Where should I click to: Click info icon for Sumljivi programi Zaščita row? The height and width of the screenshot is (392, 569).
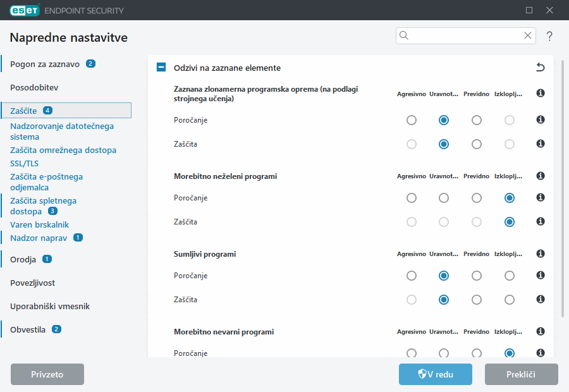coord(541,300)
